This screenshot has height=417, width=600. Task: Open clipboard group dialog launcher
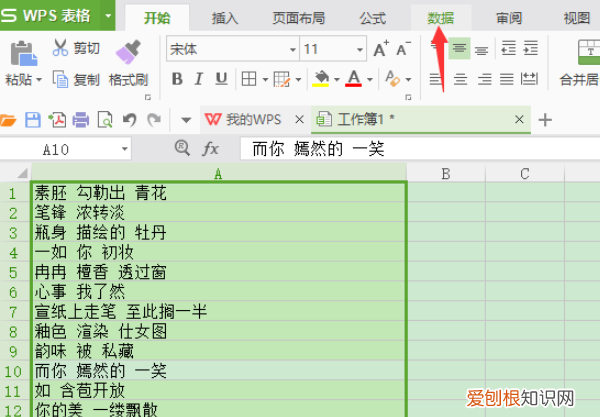coord(148,98)
